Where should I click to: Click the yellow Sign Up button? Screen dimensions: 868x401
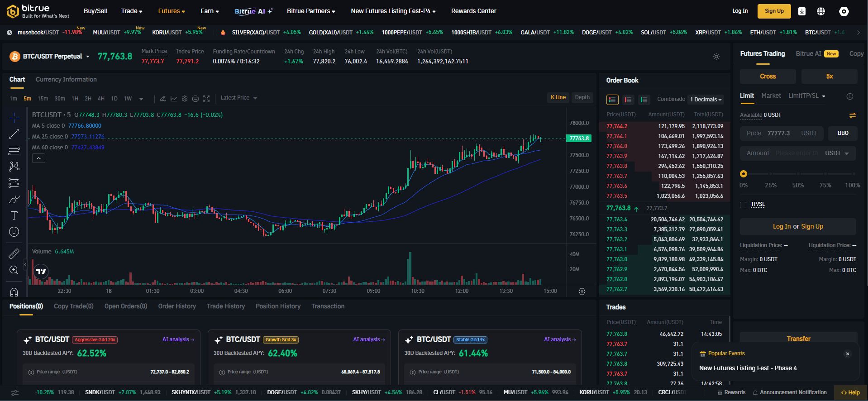click(x=774, y=11)
